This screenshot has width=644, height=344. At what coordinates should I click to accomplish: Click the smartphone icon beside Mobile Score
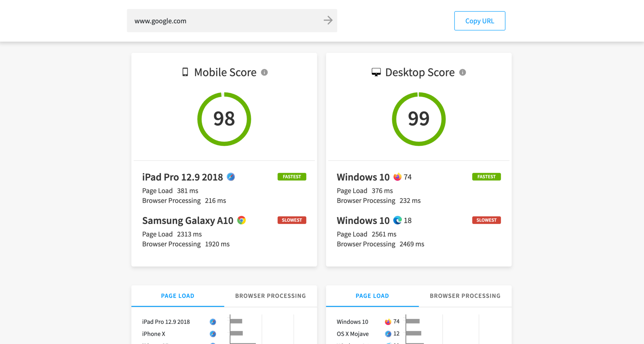coord(185,72)
